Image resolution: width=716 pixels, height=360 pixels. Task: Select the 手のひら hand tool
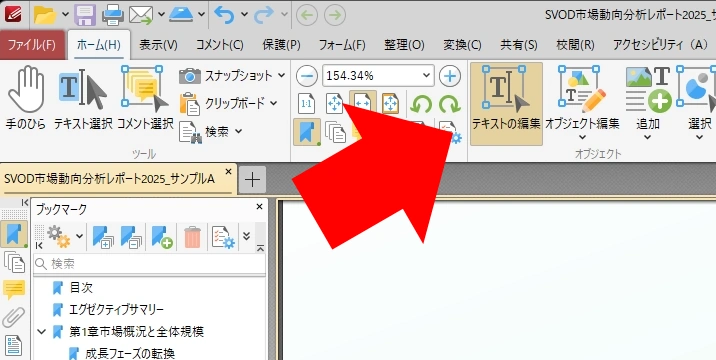click(26, 98)
